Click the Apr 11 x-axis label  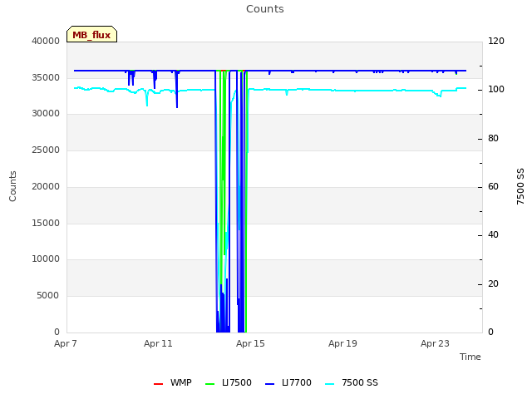pos(158,343)
